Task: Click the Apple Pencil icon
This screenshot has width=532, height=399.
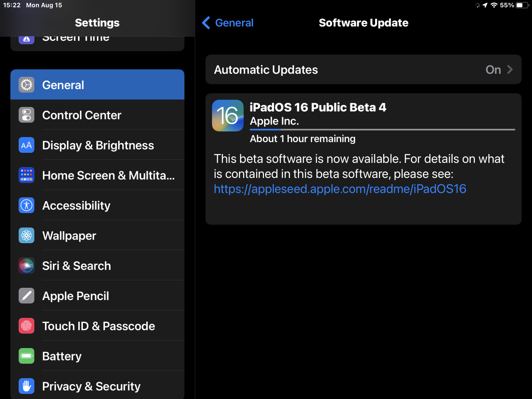Action: [x=26, y=296]
